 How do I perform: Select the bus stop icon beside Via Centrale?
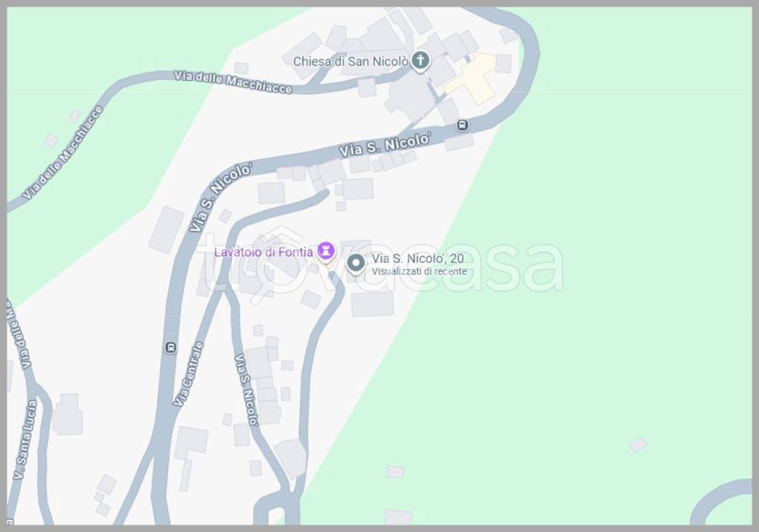coord(170,347)
